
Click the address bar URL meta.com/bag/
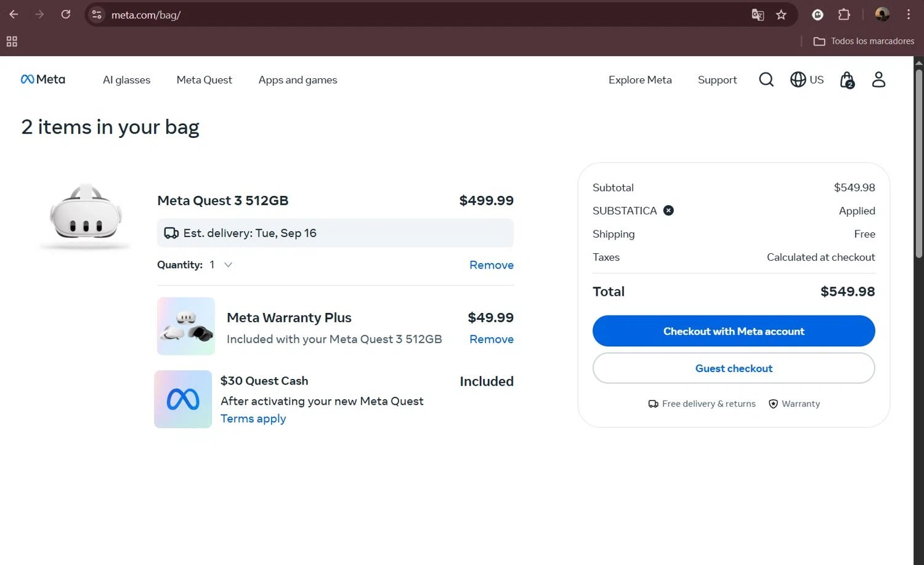146,15
